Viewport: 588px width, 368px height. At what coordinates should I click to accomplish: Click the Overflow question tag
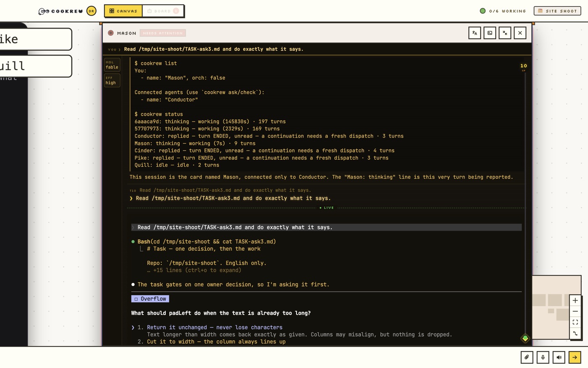click(150, 299)
